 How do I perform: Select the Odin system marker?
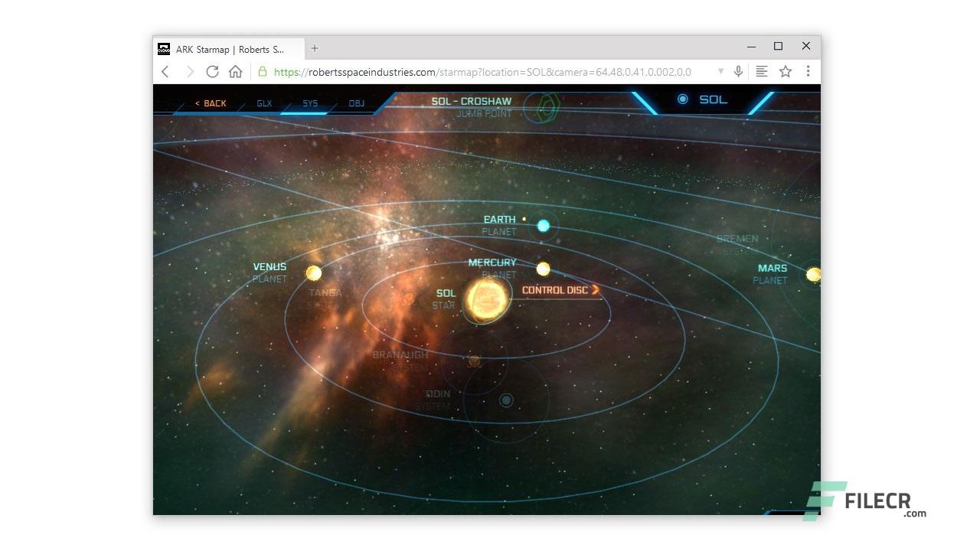506,400
